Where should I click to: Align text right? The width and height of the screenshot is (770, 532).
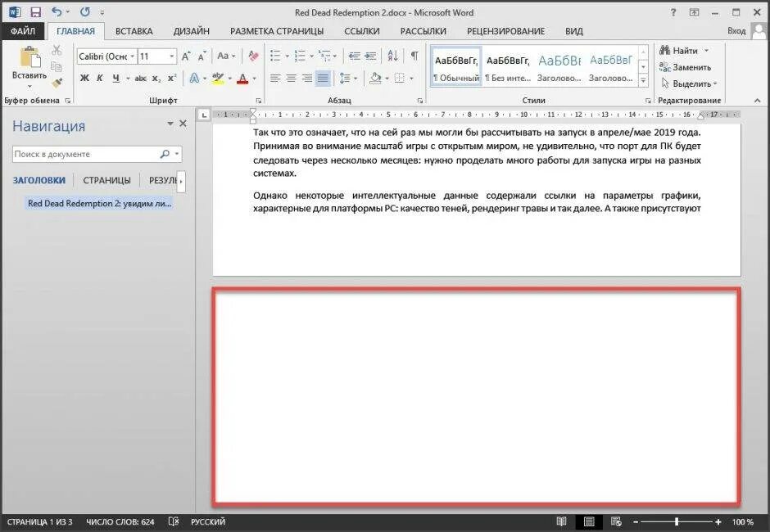click(307, 79)
